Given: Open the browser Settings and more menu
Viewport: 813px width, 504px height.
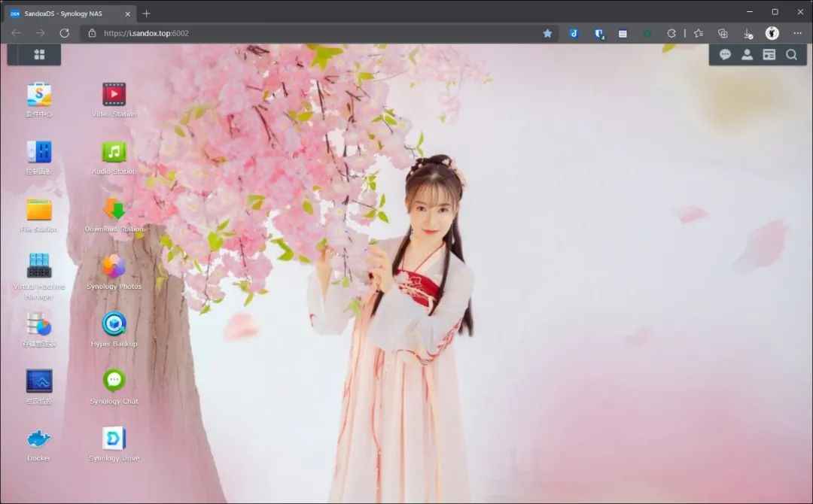Looking at the screenshot, I should [x=797, y=33].
